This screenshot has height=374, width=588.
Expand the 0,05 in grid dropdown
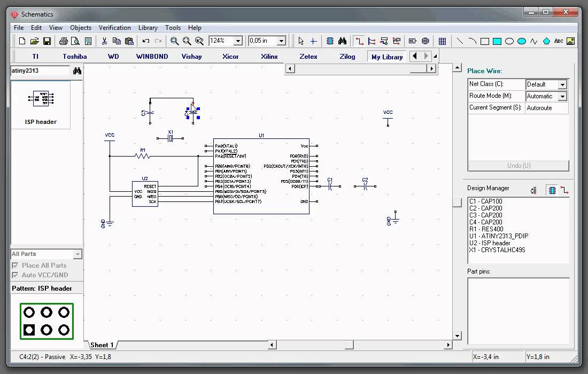(281, 41)
